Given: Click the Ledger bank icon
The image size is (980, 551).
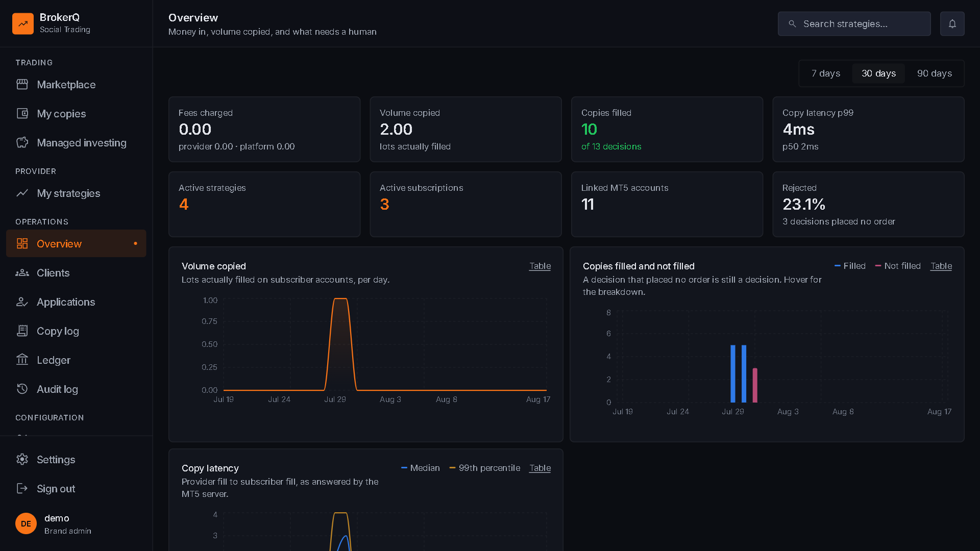Looking at the screenshot, I should (22, 360).
